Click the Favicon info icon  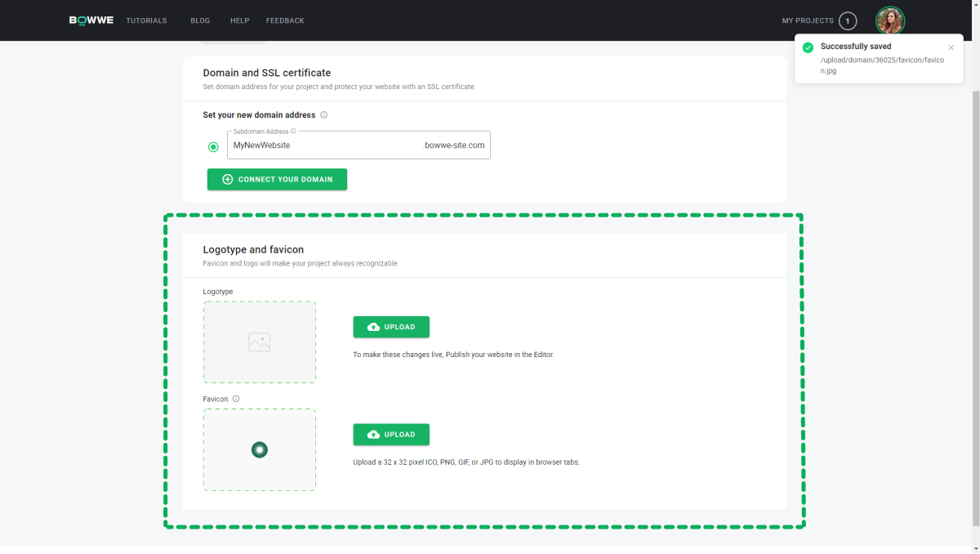pyautogui.click(x=236, y=399)
